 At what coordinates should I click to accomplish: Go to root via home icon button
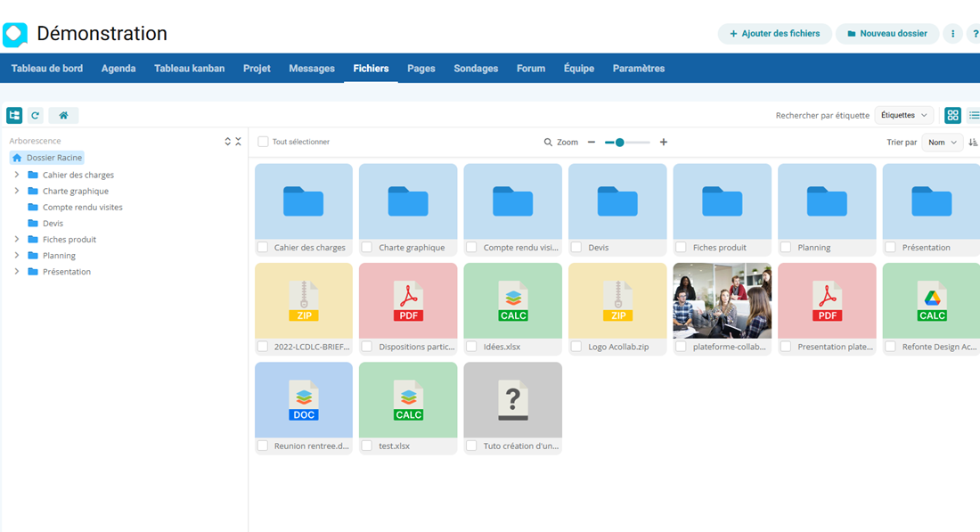click(x=63, y=115)
